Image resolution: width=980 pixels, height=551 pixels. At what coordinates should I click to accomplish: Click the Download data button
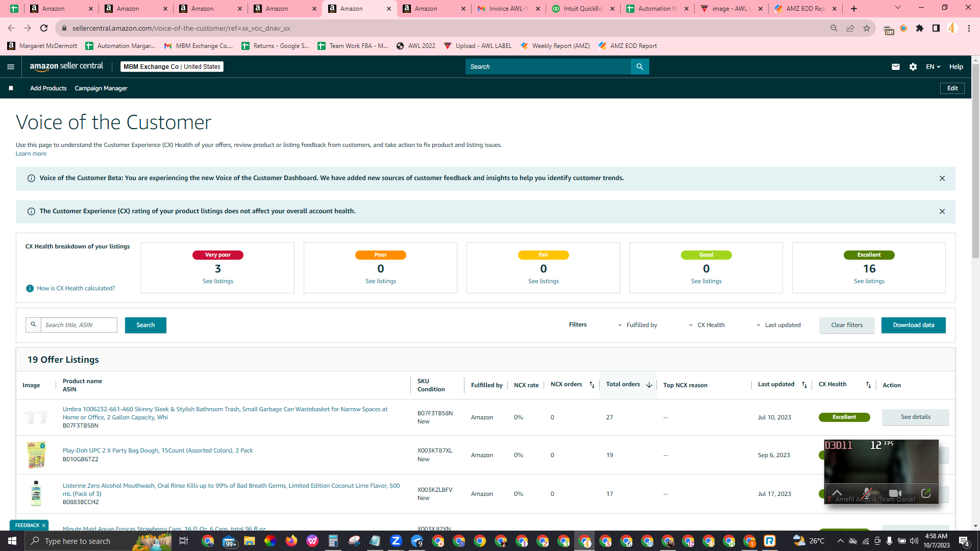coord(914,325)
